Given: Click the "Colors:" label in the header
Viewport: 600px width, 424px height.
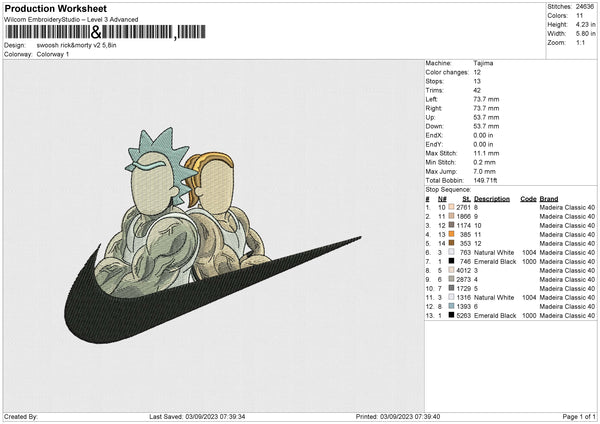Looking at the screenshot, I should 558,16.
